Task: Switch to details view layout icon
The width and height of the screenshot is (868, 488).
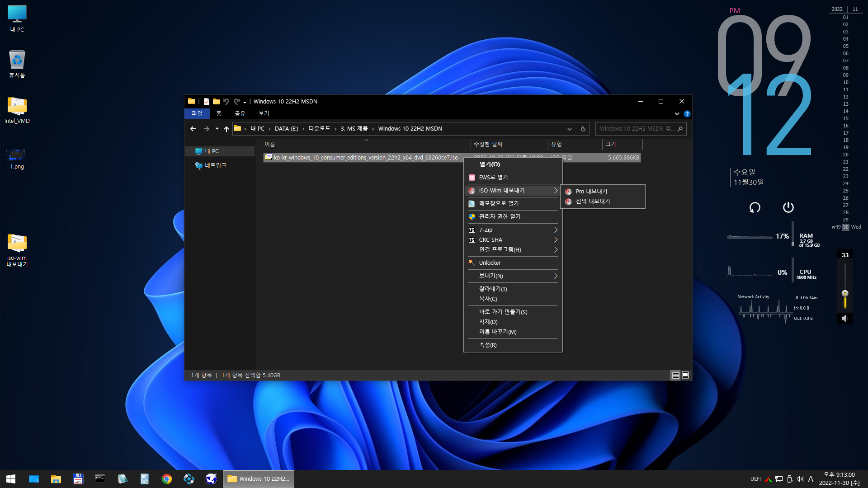Action: [x=675, y=375]
